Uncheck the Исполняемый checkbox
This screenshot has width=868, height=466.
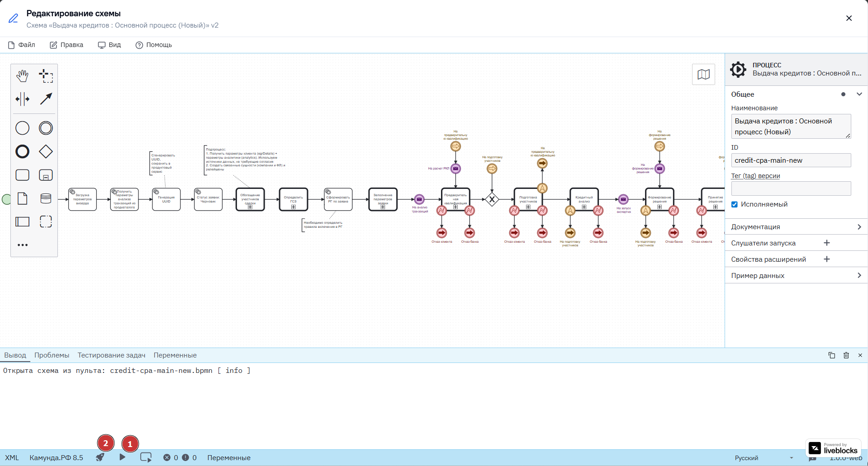[735, 204]
